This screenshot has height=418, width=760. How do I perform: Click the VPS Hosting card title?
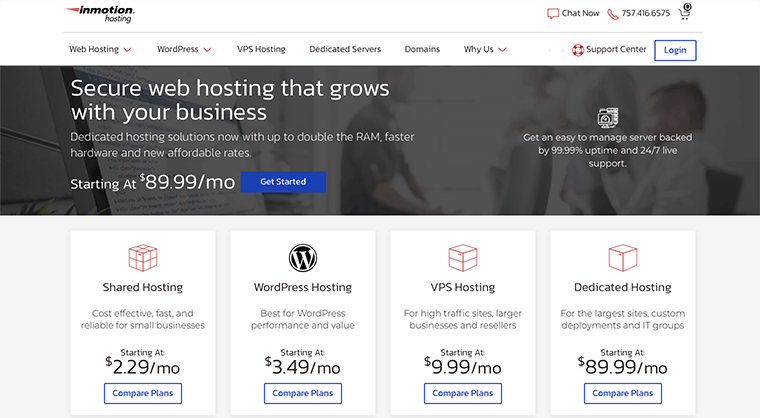[x=463, y=287]
